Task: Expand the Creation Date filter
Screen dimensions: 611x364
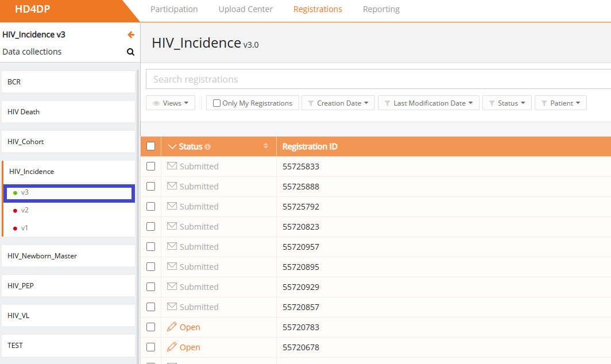Action: tap(338, 103)
